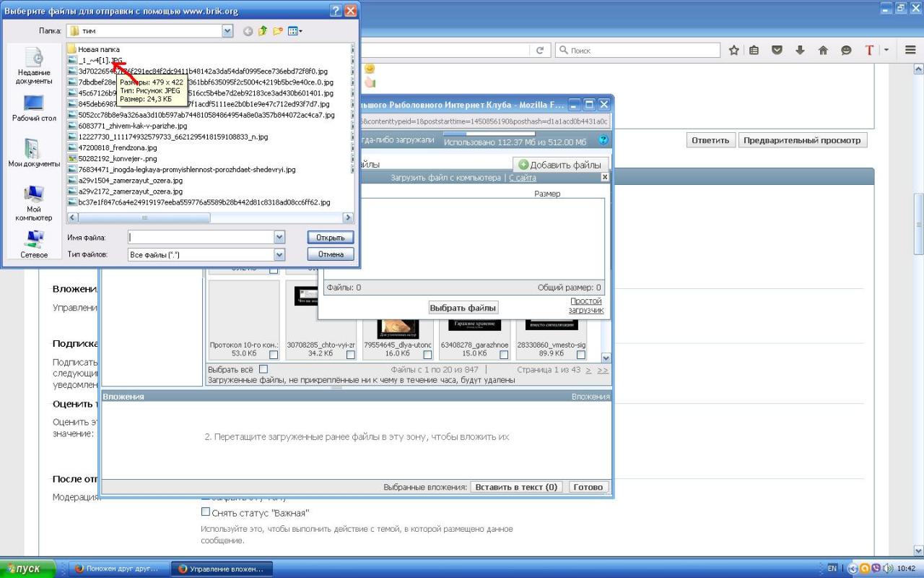Click the Простой загрузчик link

[585, 306]
